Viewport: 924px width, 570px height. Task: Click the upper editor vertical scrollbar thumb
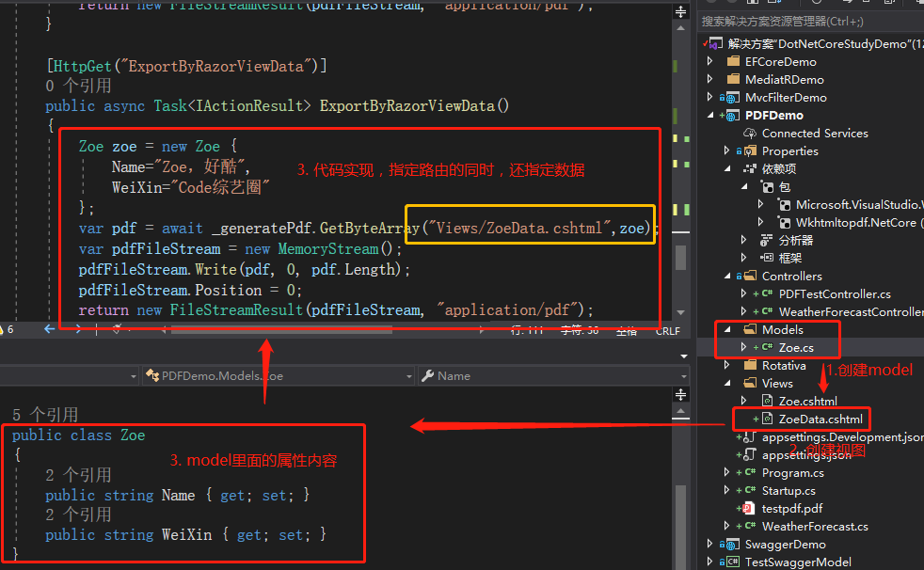(680, 258)
